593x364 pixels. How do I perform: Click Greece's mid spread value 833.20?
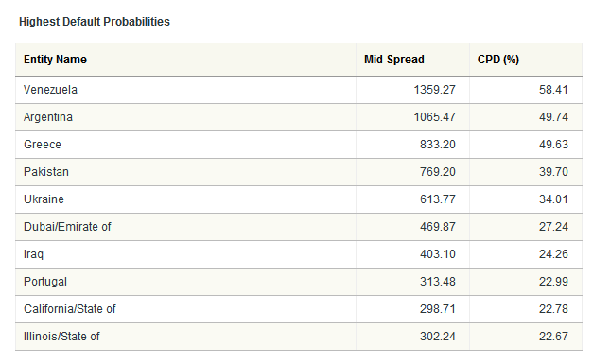pyautogui.click(x=438, y=145)
